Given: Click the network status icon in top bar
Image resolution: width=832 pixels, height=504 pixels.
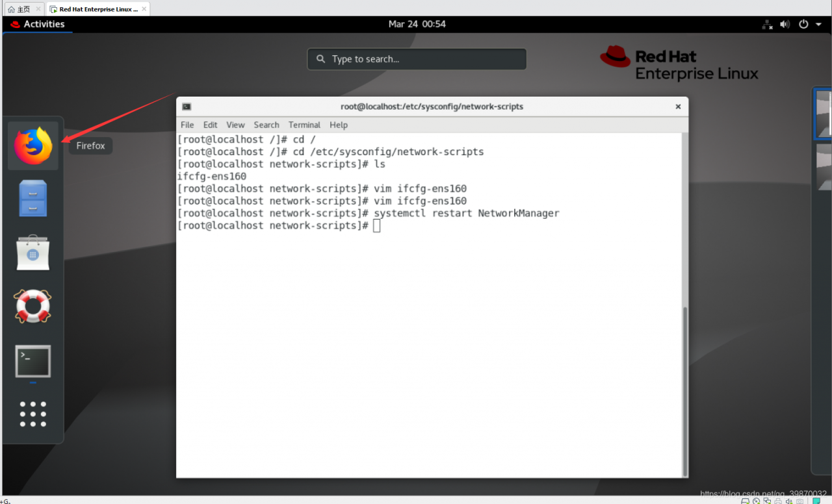Looking at the screenshot, I should click(x=768, y=24).
